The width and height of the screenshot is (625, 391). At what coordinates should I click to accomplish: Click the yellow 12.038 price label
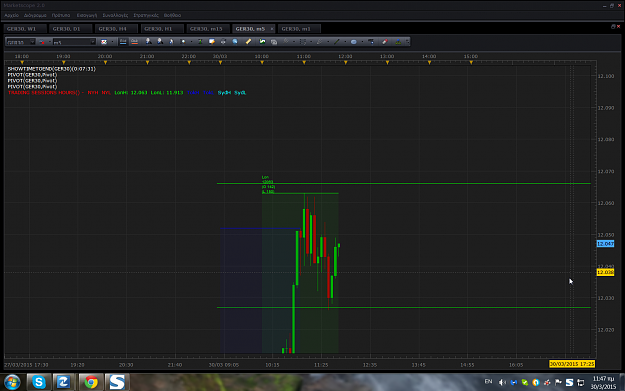[605, 272]
